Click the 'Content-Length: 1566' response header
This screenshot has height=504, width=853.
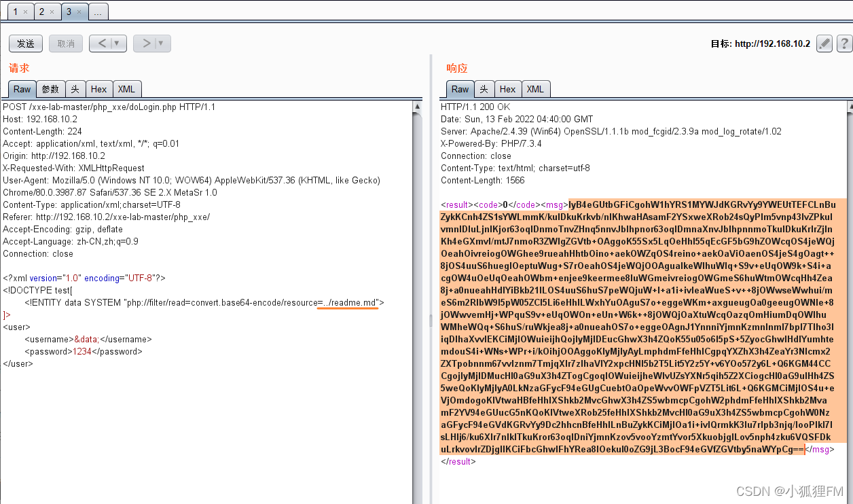pos(483,181)
